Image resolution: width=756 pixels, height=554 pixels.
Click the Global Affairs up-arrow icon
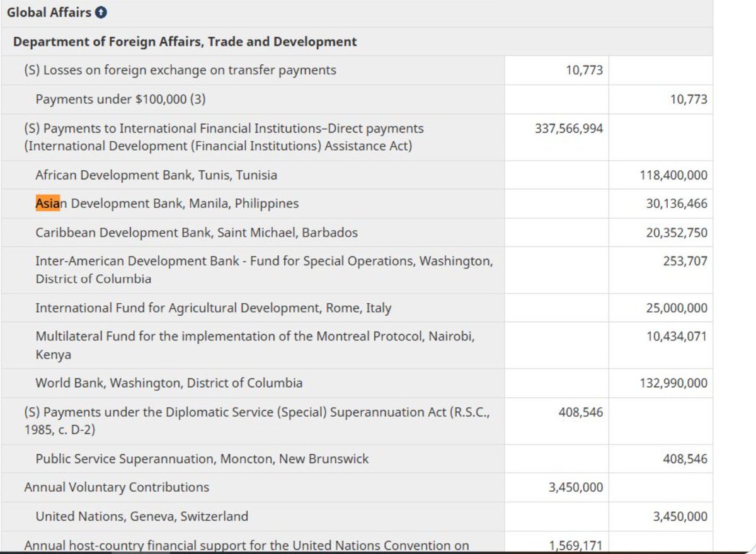coord(101,12)
